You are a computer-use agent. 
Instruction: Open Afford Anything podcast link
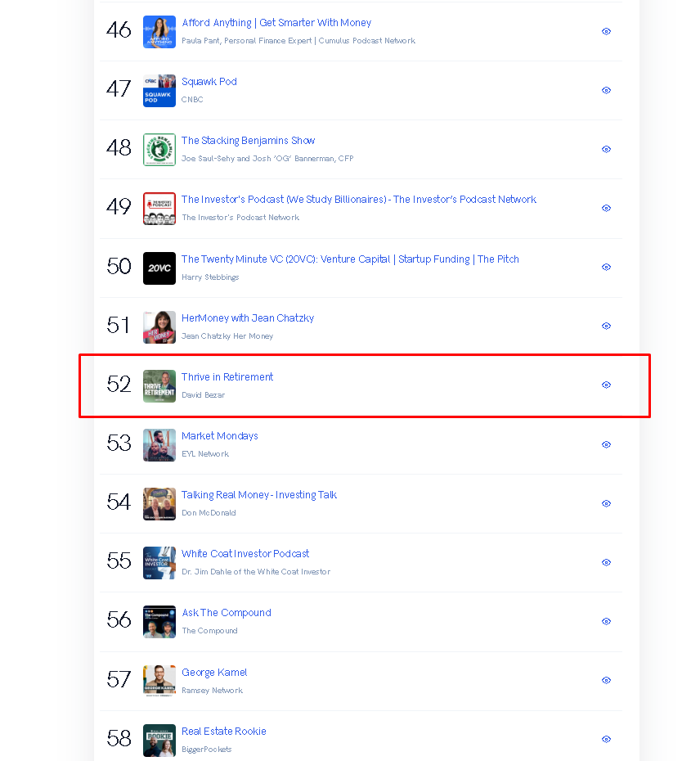[x=276, y=23]
